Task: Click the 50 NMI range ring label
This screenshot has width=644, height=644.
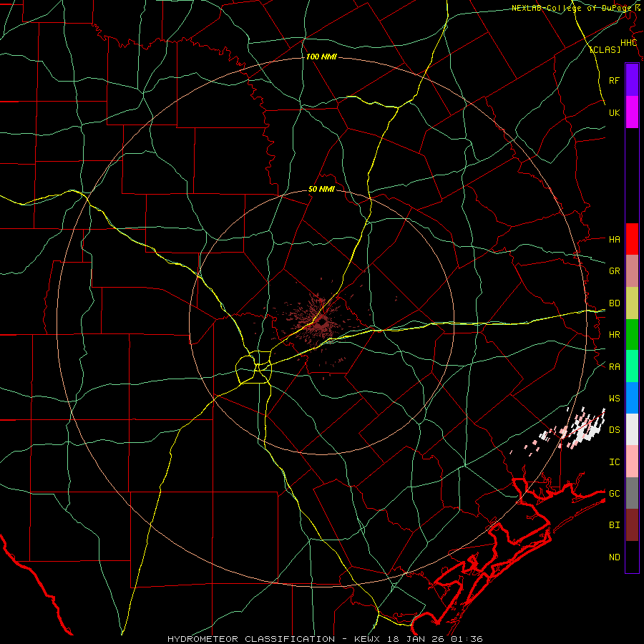Action: click(321, 190)
